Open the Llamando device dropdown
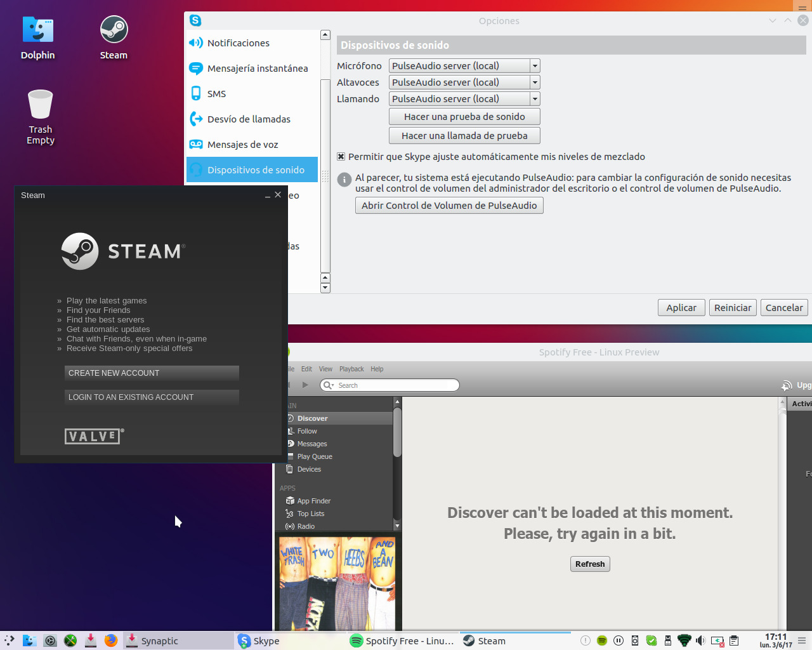Image resolution: width=812 pixels, height=650 pixels. click(x=464, y=99)
